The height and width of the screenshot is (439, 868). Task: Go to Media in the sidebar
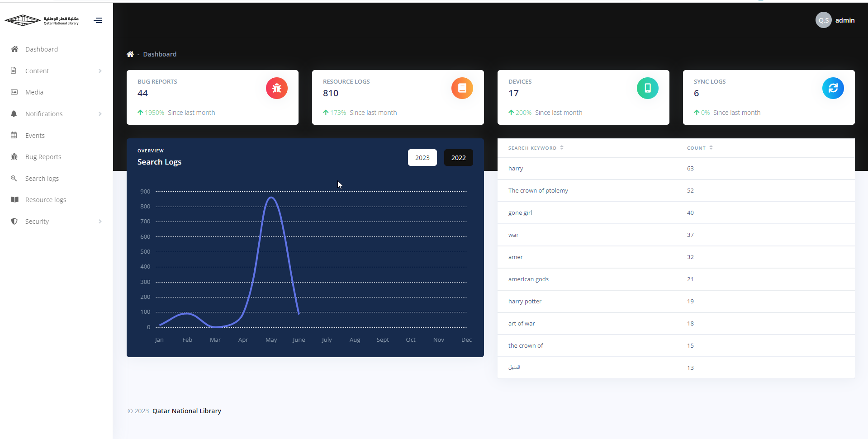34,92
